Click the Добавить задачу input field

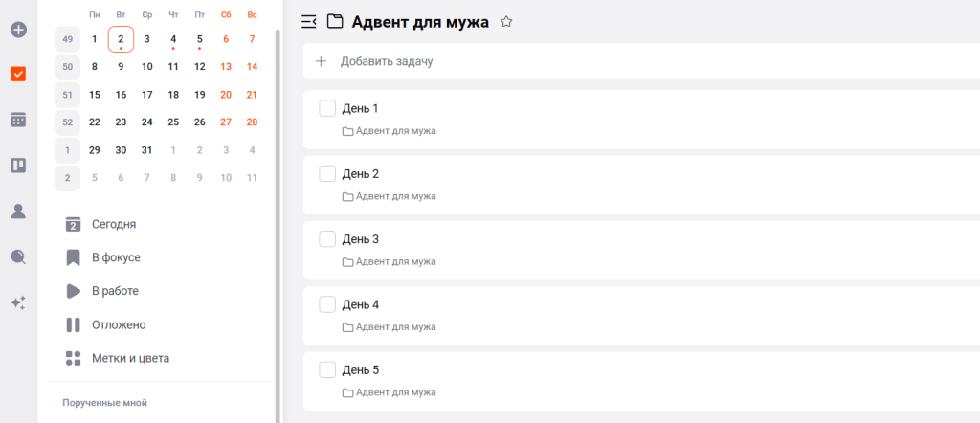point(387,61)
